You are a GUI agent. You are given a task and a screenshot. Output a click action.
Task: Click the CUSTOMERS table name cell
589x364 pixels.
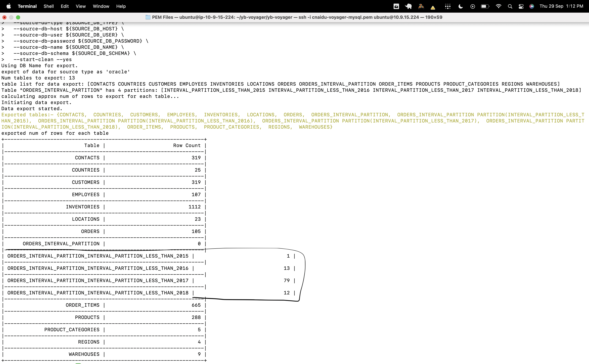[86, 182]
